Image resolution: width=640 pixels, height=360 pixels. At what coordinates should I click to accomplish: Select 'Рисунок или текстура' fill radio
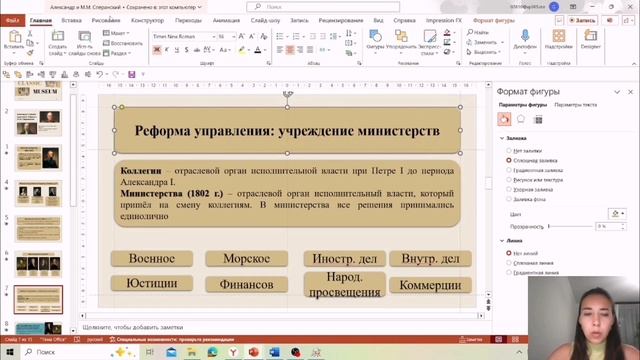(x=509, y=180)
